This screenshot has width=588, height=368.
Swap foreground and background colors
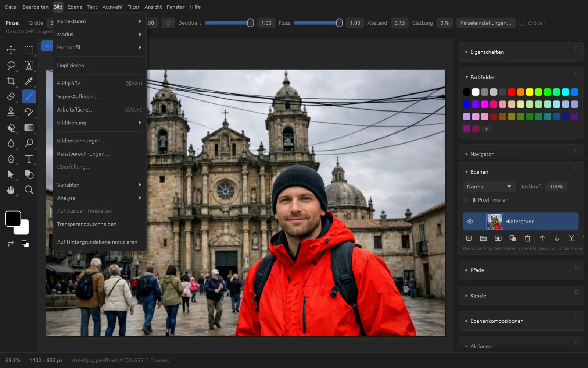(11, 244)
